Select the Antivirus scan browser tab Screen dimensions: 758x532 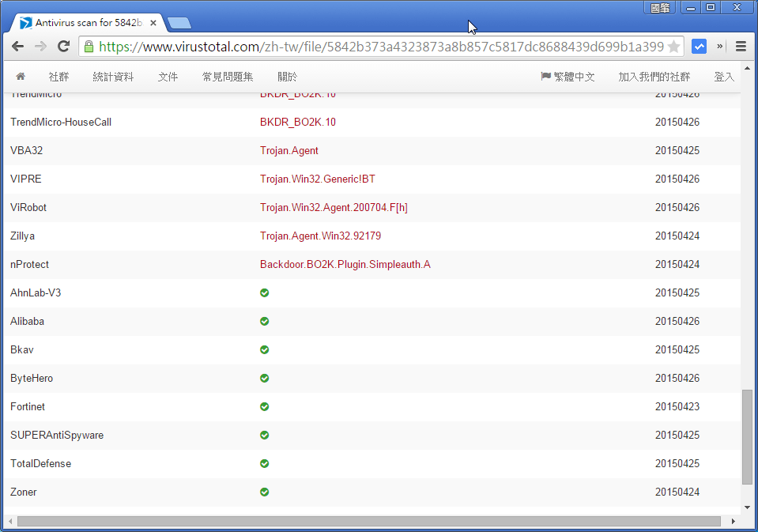[x=87, y=22]
